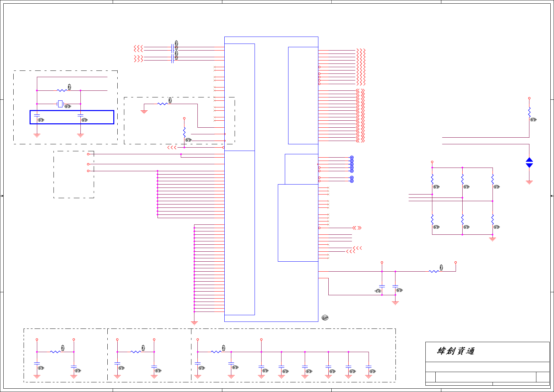Select right ground symbol in crystal circuit box
The image size is (554, 392).
80,135
